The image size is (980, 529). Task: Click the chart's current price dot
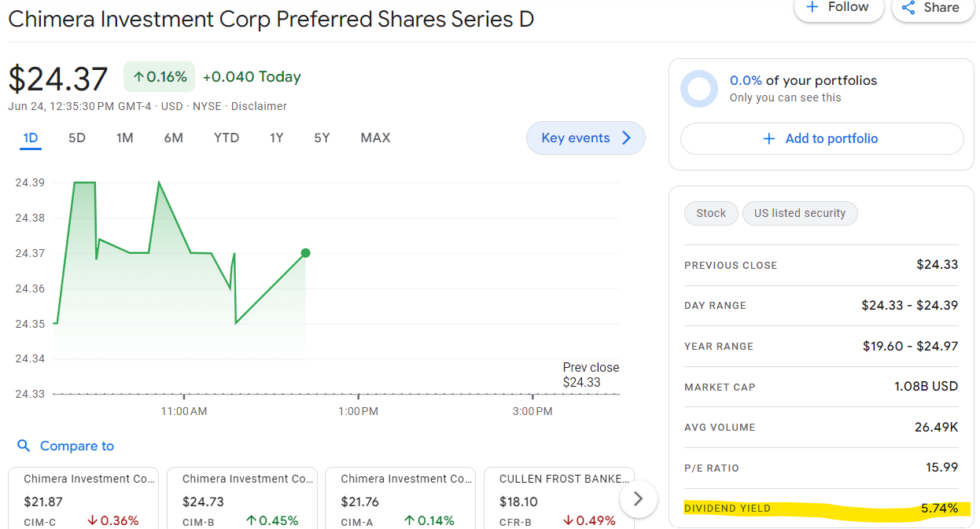[x=305, y=253]
